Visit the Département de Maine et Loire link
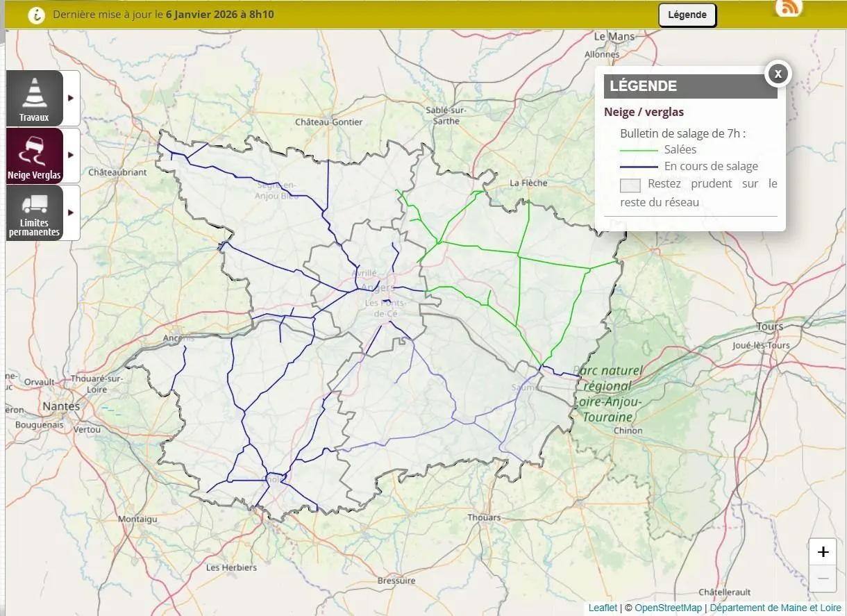 (x=775, y=608)
